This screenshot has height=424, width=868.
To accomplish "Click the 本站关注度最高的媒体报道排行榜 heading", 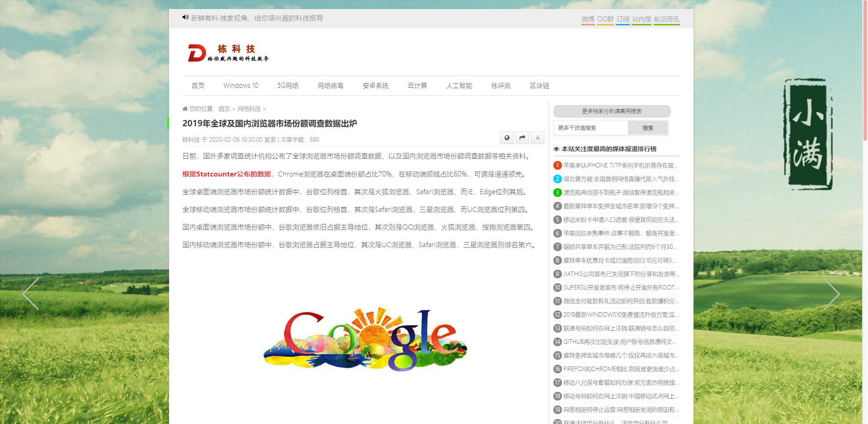I will (609, 149).
